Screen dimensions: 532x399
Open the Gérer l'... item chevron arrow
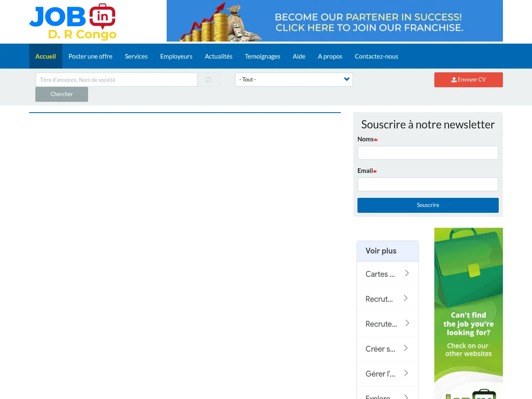pos(406,373)
